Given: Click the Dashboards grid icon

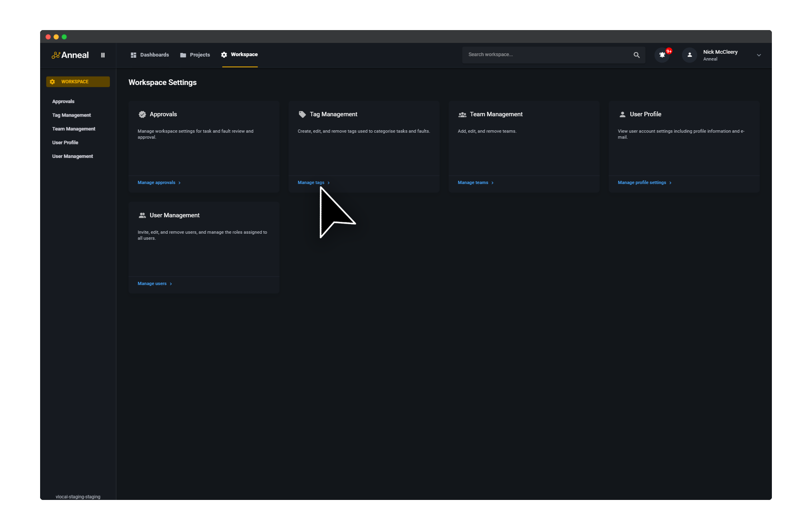Looking at the screenshot, I should pyautogui.click(x=134, y=55).
